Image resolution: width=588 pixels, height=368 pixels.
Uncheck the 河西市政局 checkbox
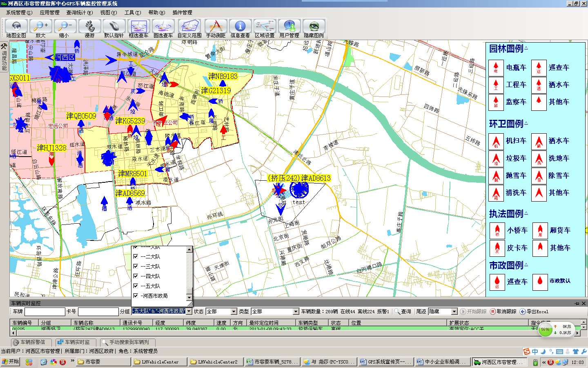(136, 296)
